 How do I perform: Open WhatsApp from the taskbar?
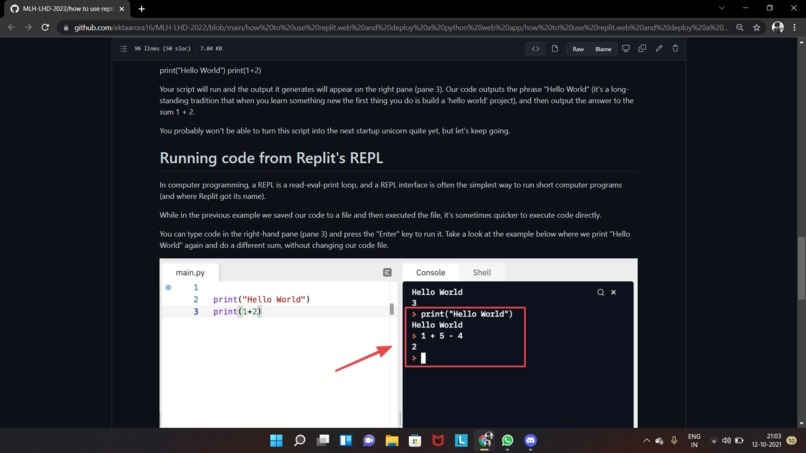pyautogui.click(x=507, y=441)
